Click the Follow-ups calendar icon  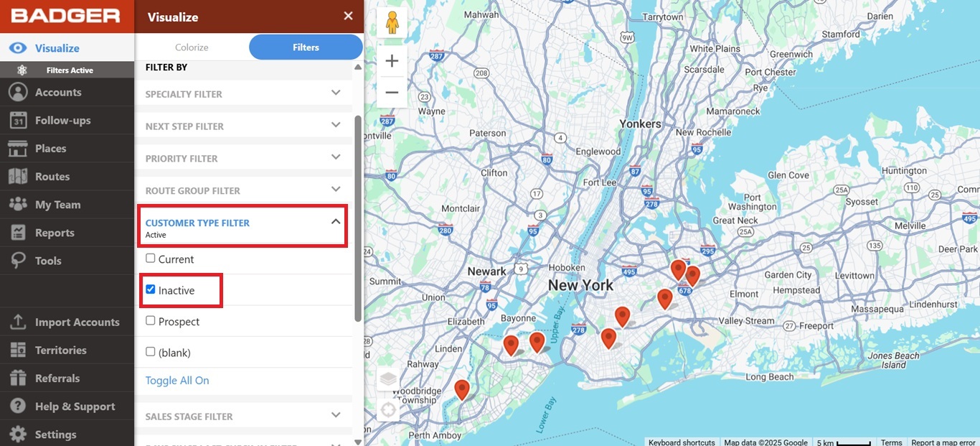pos(18,120)
